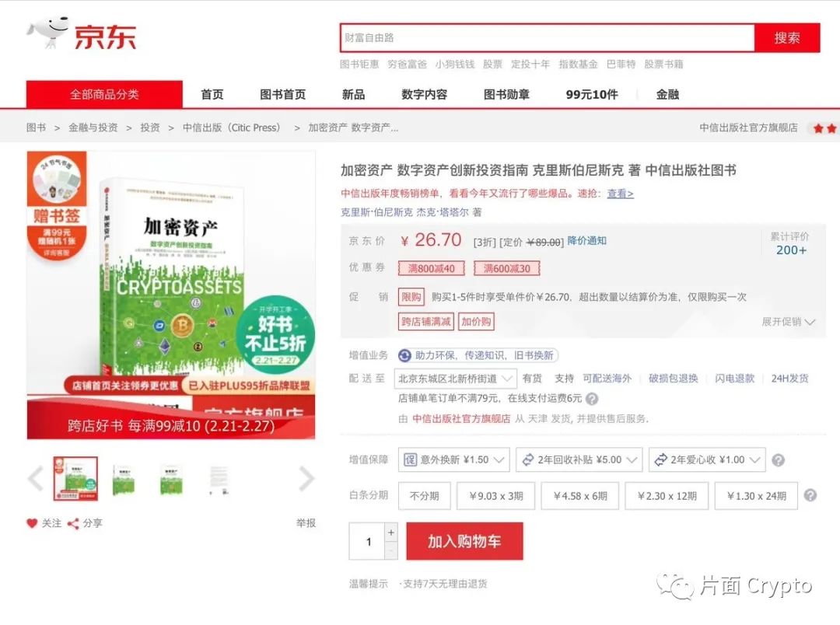This screenshot has height=625, width=840.
Task: Click 投资 breadcrumb link
Action: coord(150,127)
